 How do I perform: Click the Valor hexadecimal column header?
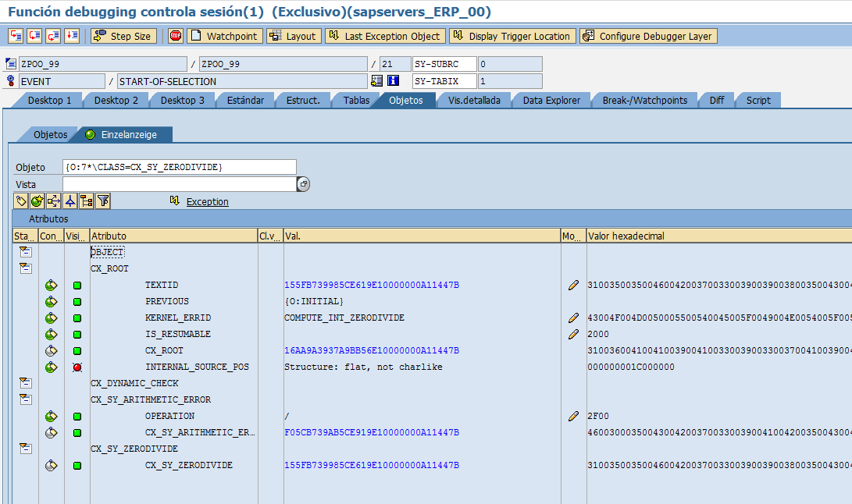pyautogui.click(x=719, y=236)
